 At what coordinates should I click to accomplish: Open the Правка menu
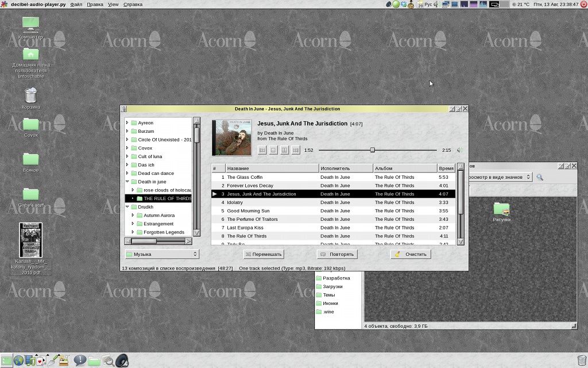coord(95,5)
